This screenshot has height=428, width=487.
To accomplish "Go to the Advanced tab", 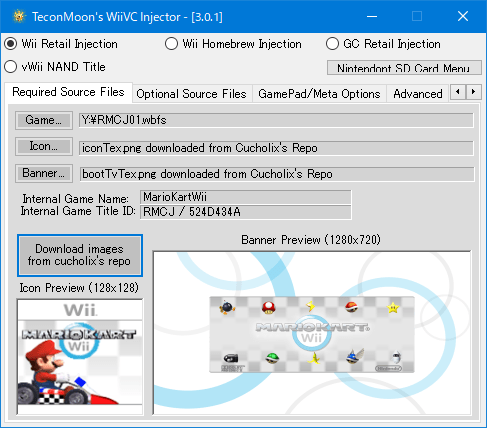I will (418, 94).
